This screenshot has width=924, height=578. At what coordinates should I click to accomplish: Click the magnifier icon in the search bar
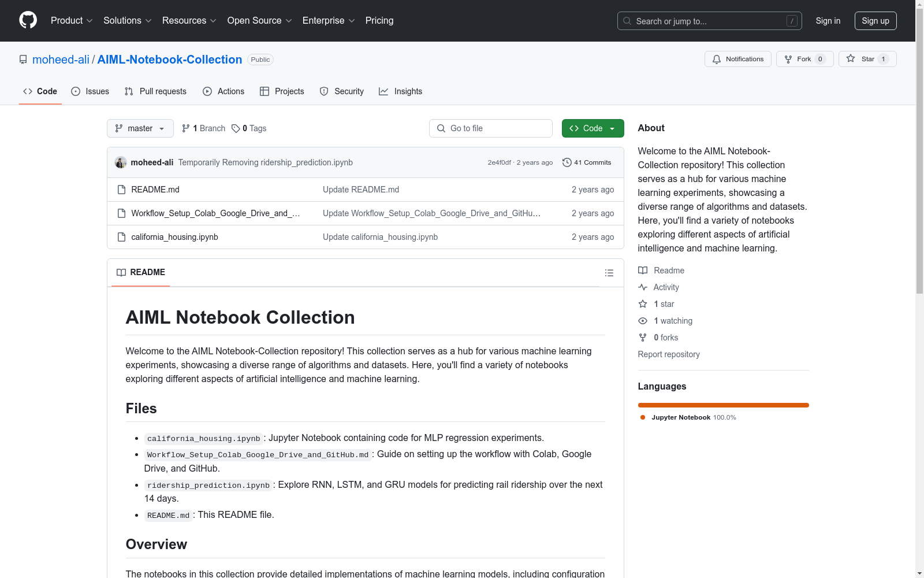627,21
